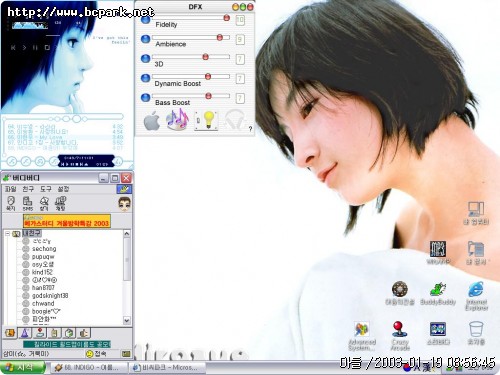
Task: Open the Advanced System desktop icon
Action: pos(362,336)
